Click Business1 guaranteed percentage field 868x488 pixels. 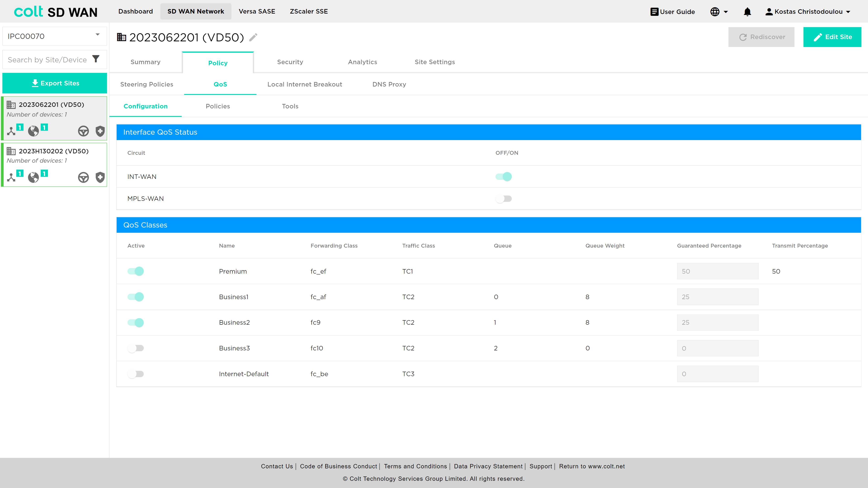coord(718,297)
